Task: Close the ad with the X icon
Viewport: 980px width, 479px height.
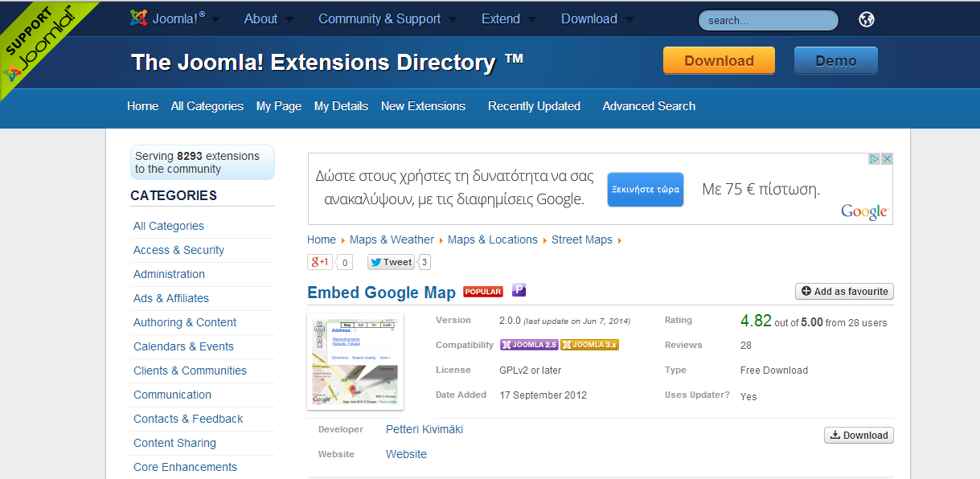Action: 887,159
